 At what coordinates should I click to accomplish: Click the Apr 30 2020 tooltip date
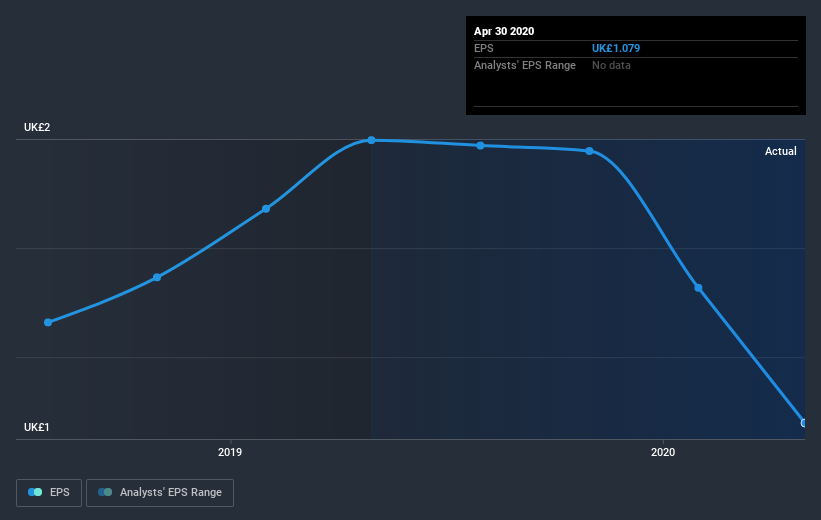click(504, 31)
